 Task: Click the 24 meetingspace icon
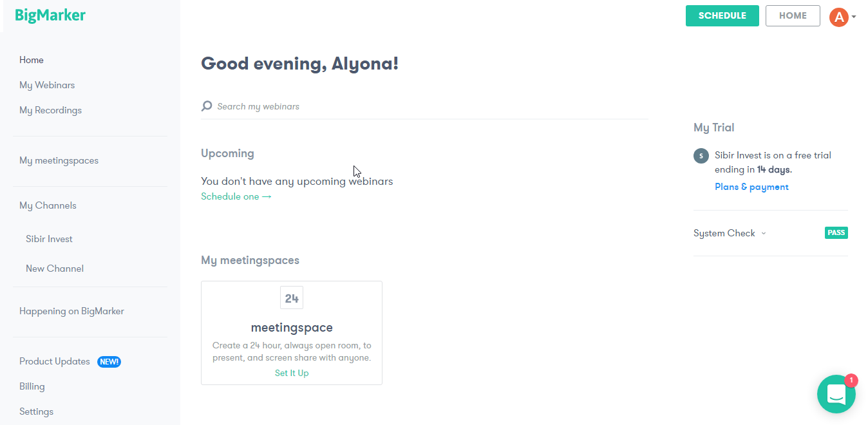292,298
